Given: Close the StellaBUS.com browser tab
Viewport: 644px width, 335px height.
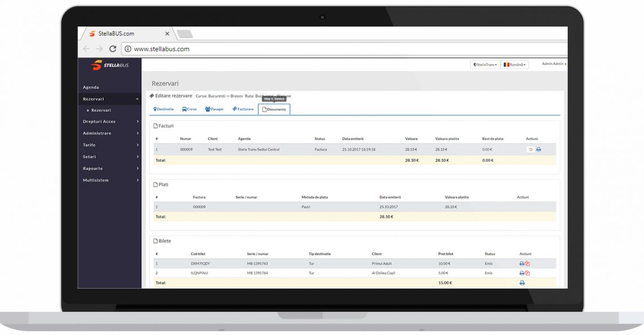Looking at the screenshot, I should click(167, 34).
